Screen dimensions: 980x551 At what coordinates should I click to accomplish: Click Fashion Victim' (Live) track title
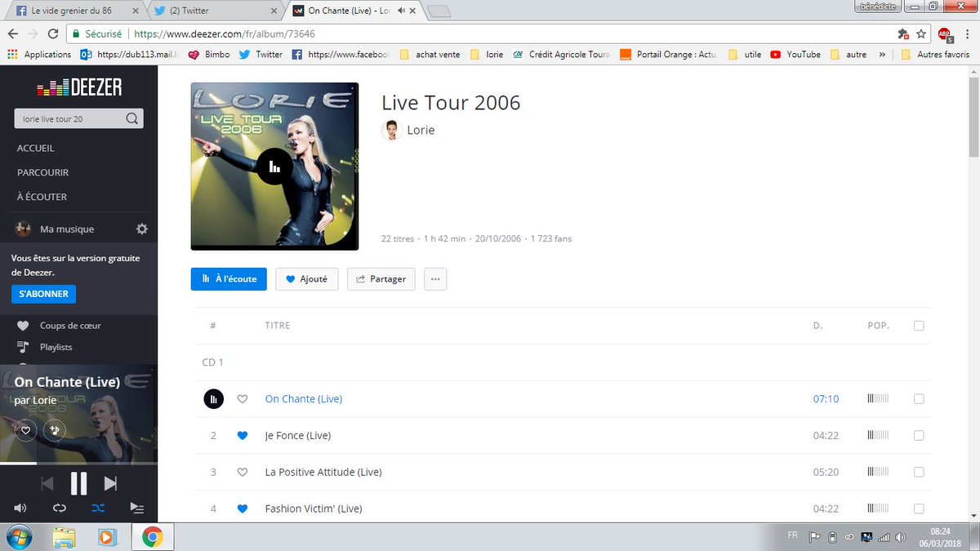(x=314, y=509)
